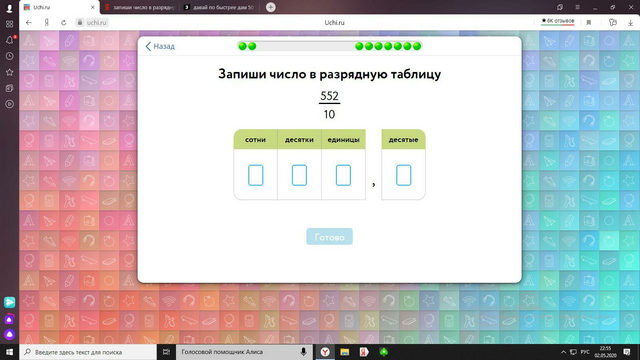Image resolution: width=640 pixels, height=360 pixels.
Task: Close the Uchi.ru tab
Action: point(93,7)
